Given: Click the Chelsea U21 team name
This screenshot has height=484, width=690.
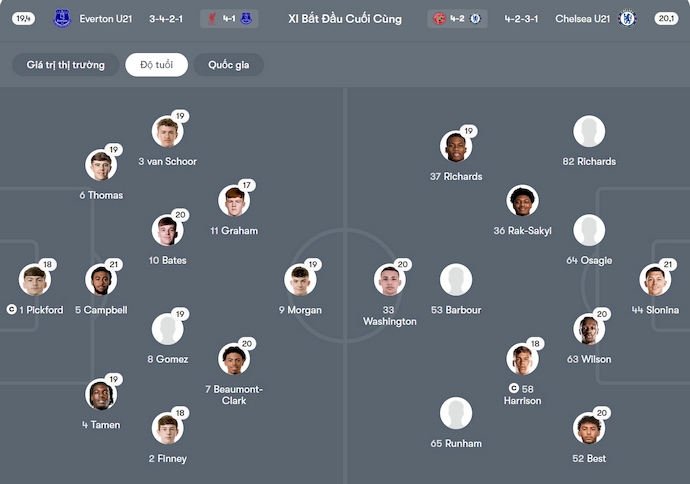Looking at the screenshot, I should pos(583,18).
